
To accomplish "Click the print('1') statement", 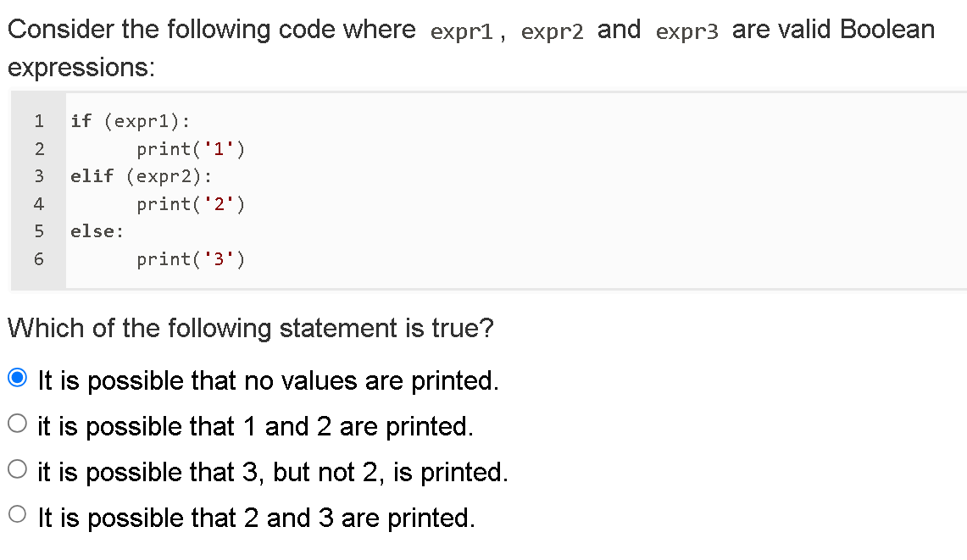I will pyautogui.click(x=191, y=148).
